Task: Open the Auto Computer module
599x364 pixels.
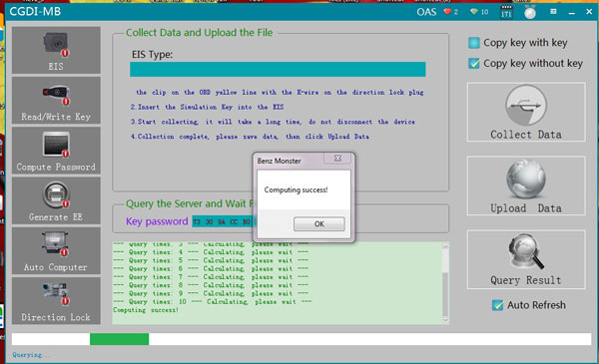Action: coord(56,250)
